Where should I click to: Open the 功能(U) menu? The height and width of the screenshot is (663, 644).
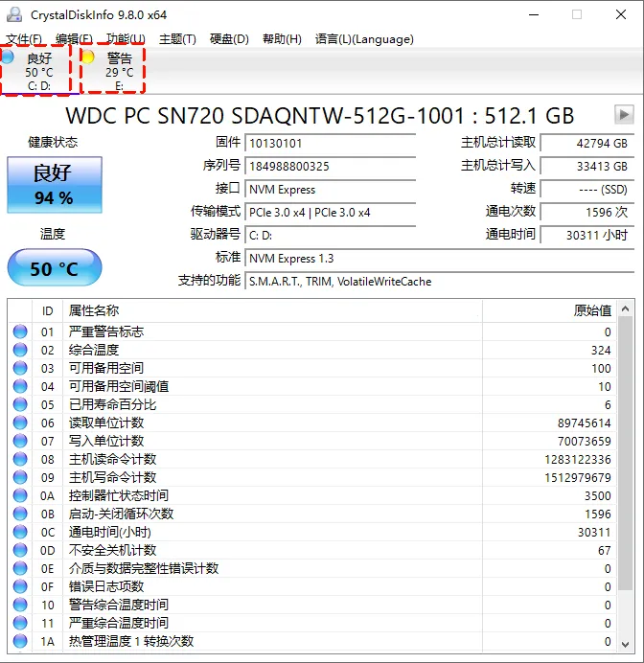pyautogui.click(x=126, y=39)
